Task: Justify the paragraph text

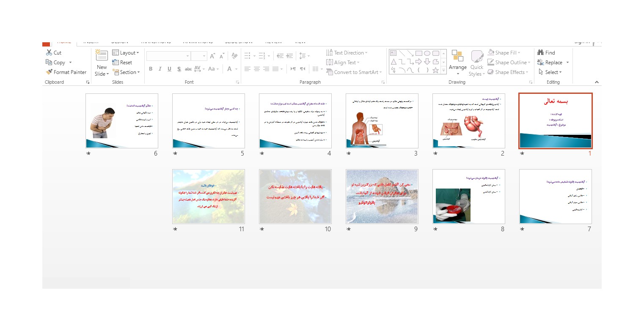Action: 275,69
